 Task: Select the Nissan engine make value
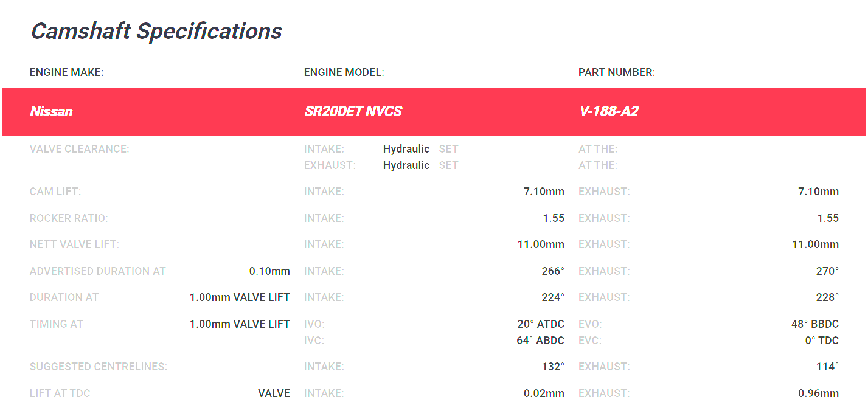click(x=51, y=111)
